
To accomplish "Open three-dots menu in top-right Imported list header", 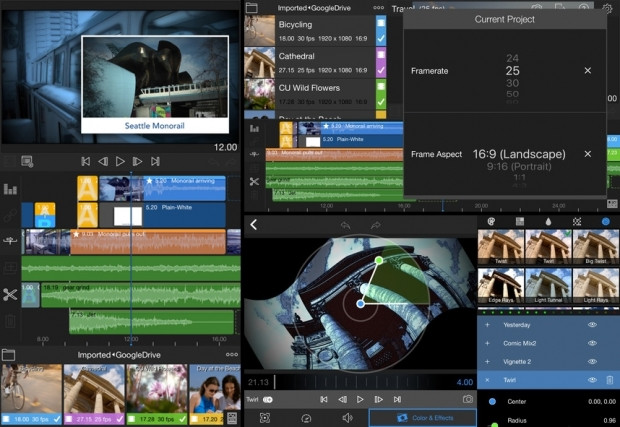I will point(378,8).
